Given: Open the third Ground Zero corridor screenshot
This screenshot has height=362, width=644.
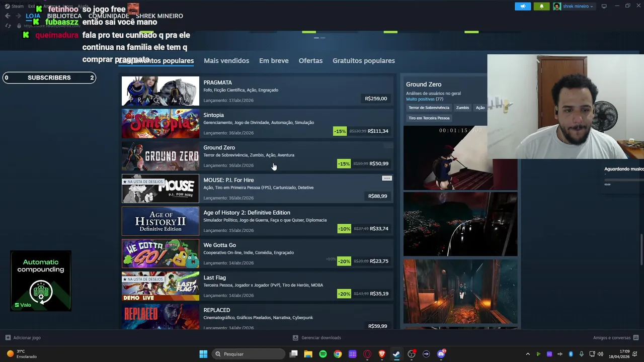Looking at the screenshot, I should click(x=460, y=291).
